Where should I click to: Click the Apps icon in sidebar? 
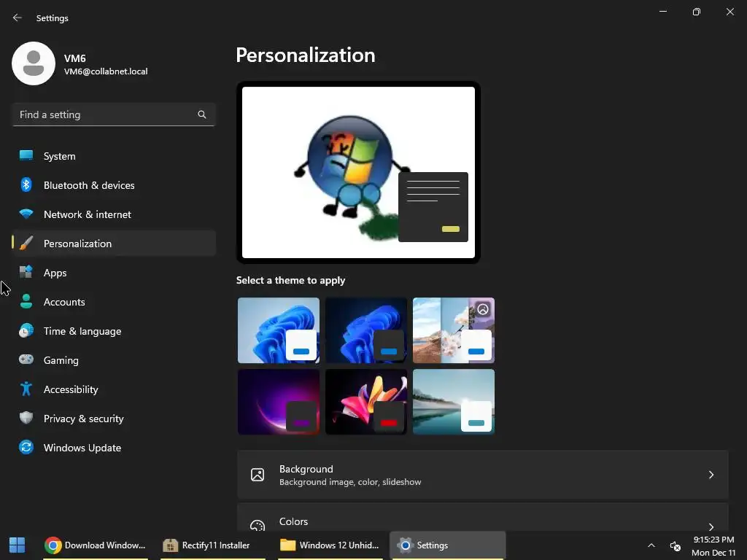tap(26, 273)
